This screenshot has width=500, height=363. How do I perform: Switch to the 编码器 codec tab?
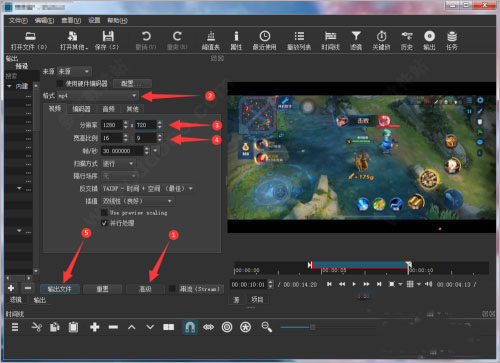click(81, 109)
